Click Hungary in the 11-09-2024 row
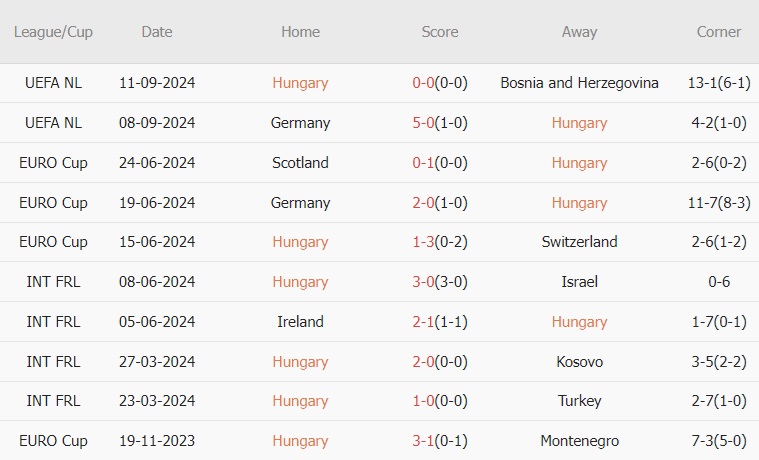 click(x=300, y=83)
